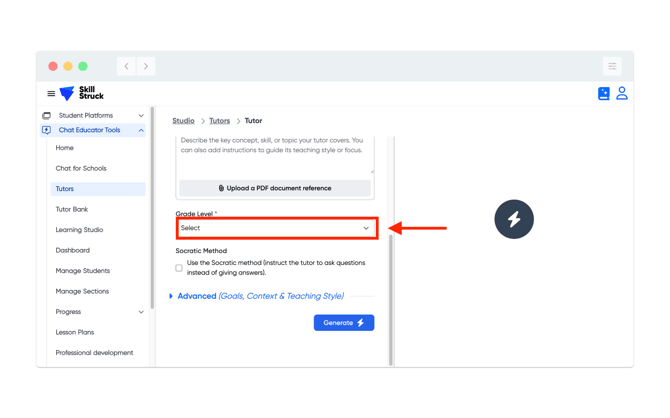Open Learning Studio from the sidebar
Image resolution: width=670 pixels, height=418 pixels.
click(x=79, y=230)
